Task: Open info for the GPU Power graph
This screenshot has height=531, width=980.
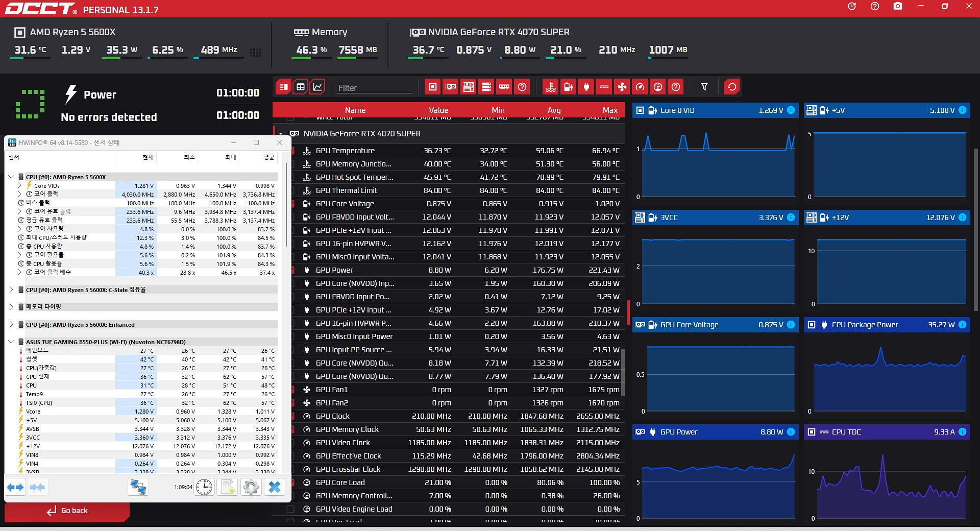Action: (x=791, y=432)
